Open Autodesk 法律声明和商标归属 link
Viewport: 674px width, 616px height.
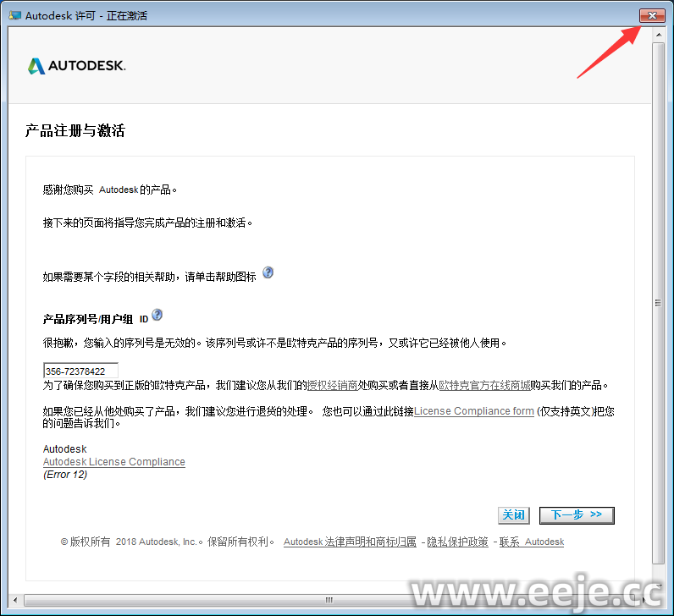350,542
